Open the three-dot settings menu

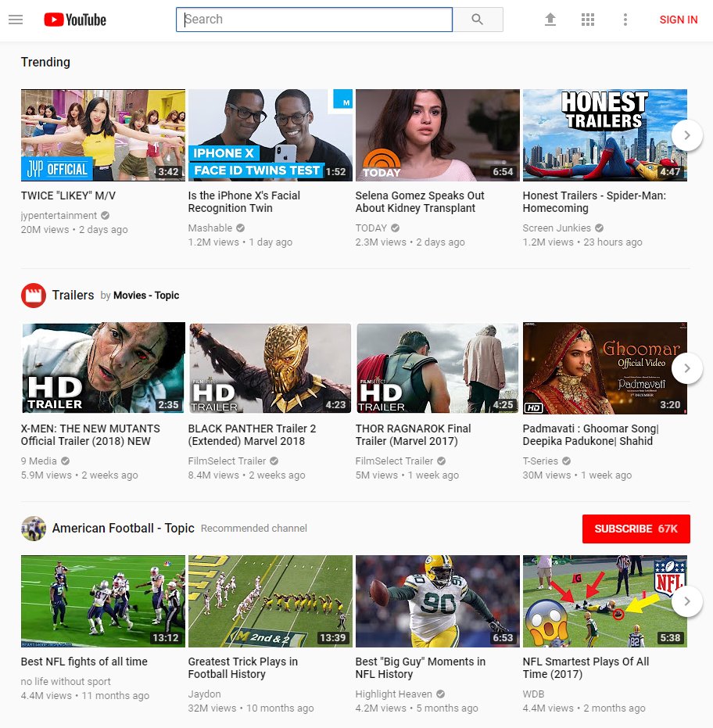click(x=625, y=20)
